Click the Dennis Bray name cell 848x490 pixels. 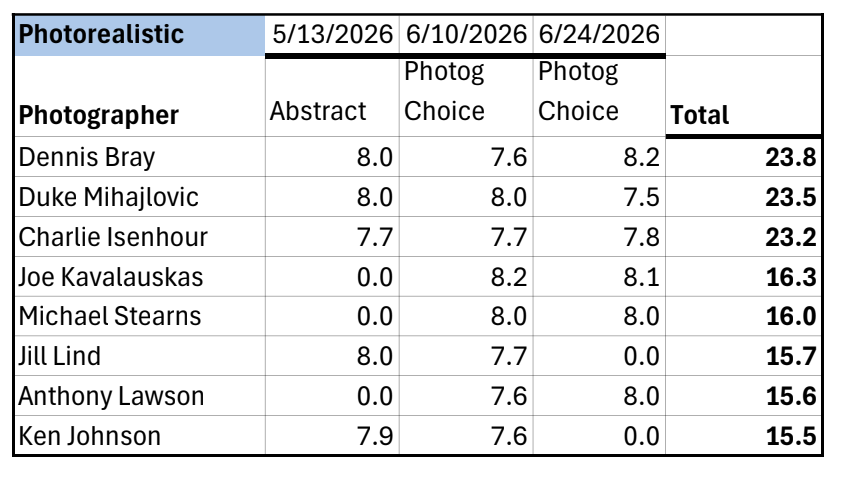click(140, 157)
